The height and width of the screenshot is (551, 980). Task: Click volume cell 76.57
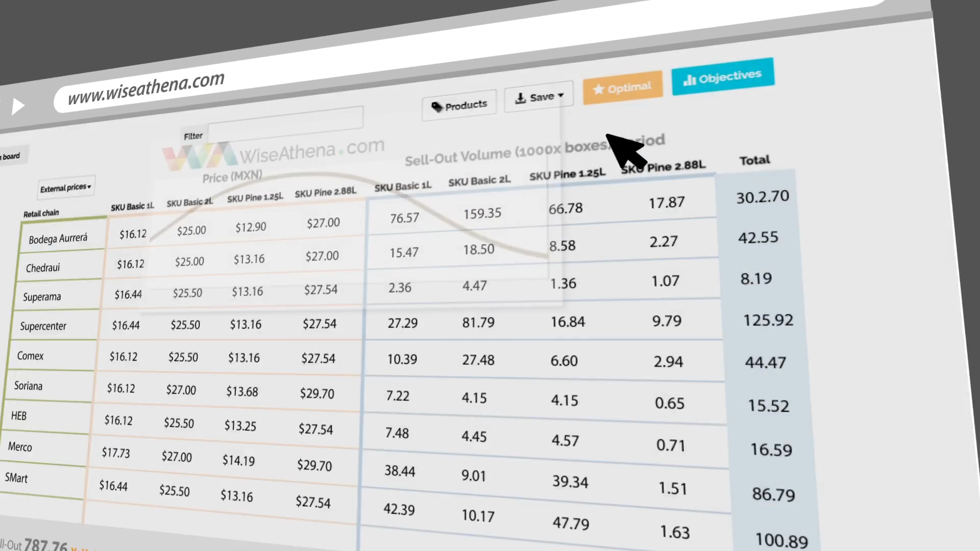[404, 218]
